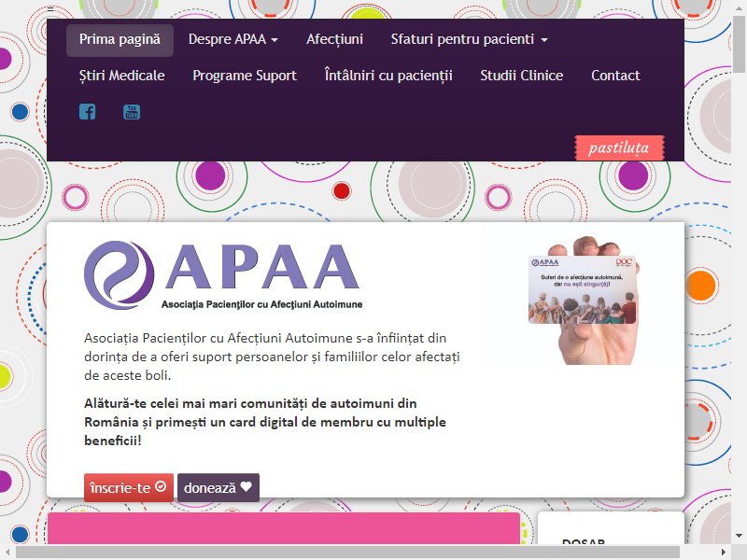The height and width of the screenshot is (560, 747).
Task: Click the vertical scrollbar thumb
Action: 740,44
